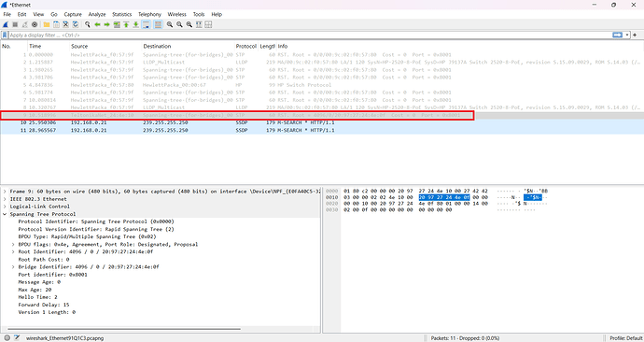
Task: Expand the Root Identifier field
Action: pos(14,251)
